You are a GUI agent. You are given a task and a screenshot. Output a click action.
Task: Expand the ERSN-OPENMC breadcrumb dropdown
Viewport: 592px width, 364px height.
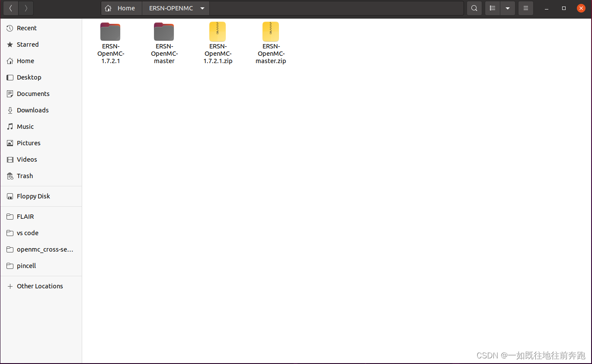pos(202,8)
